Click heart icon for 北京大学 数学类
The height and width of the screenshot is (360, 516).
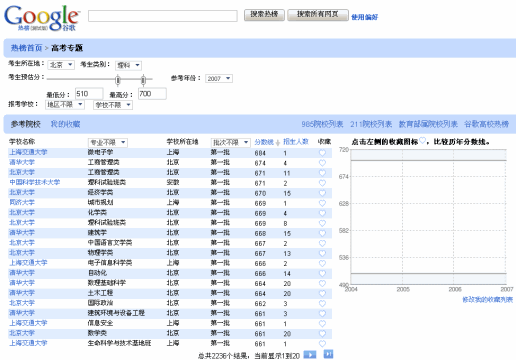coord(322,333)
